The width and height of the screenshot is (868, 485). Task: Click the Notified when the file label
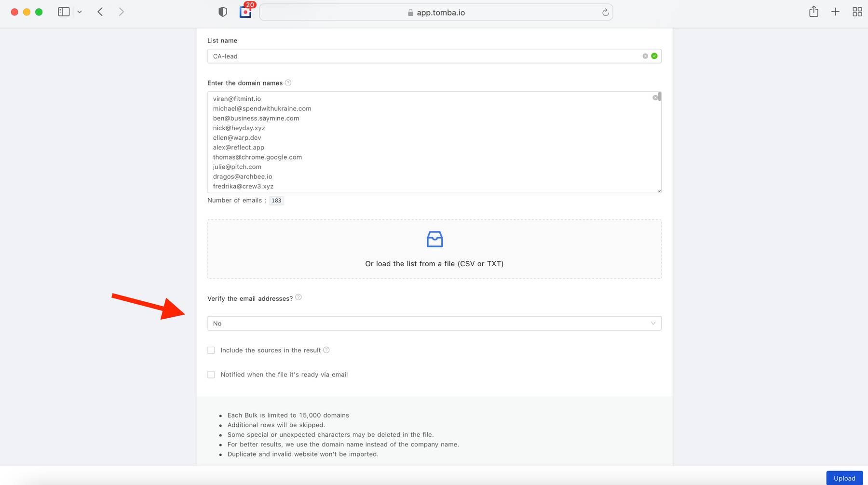[x=284, y=375]
